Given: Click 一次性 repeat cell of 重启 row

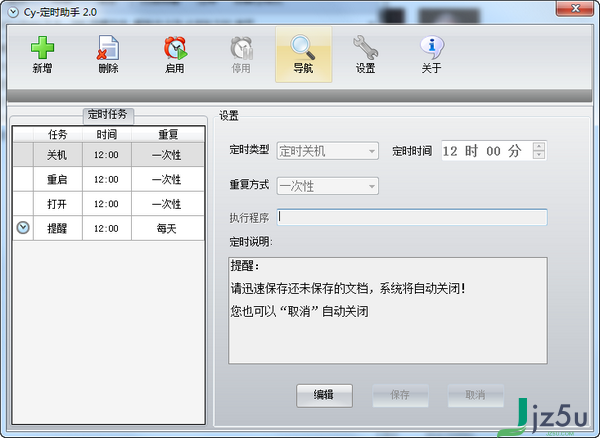Looking at the screenshot, I should point(168,179).
